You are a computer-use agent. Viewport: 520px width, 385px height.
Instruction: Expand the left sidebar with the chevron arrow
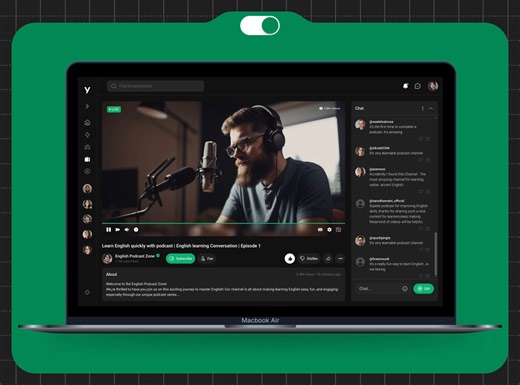[87, 106]
